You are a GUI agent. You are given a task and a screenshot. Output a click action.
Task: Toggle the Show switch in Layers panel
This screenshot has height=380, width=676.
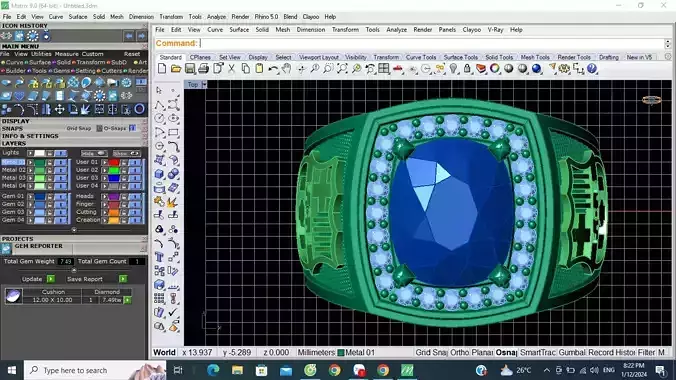tap(126, 153)
